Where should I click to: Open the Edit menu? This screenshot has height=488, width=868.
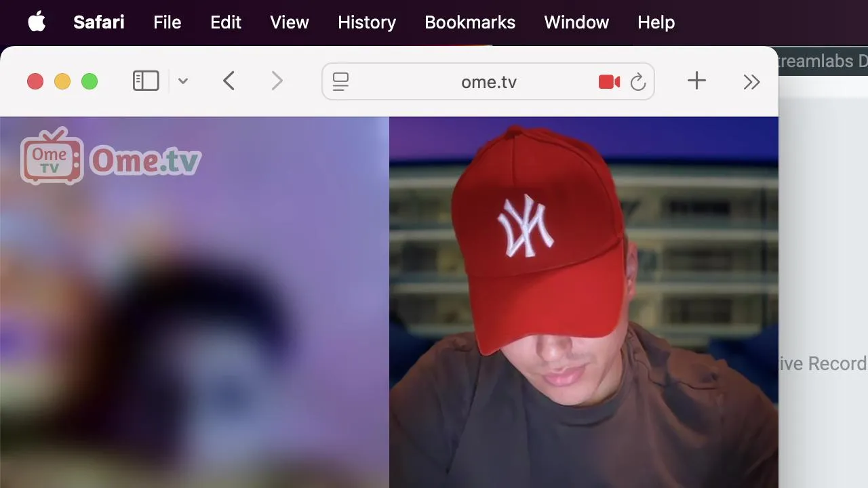click(226, 22)
